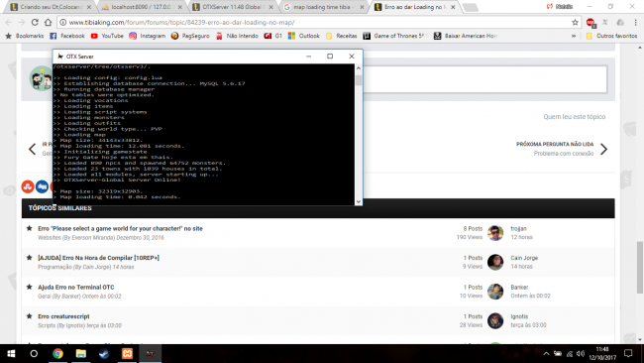This screenshot has height=363, width=644.
Task: Open the Windows notification center
Action: click(x=628, y=353)
